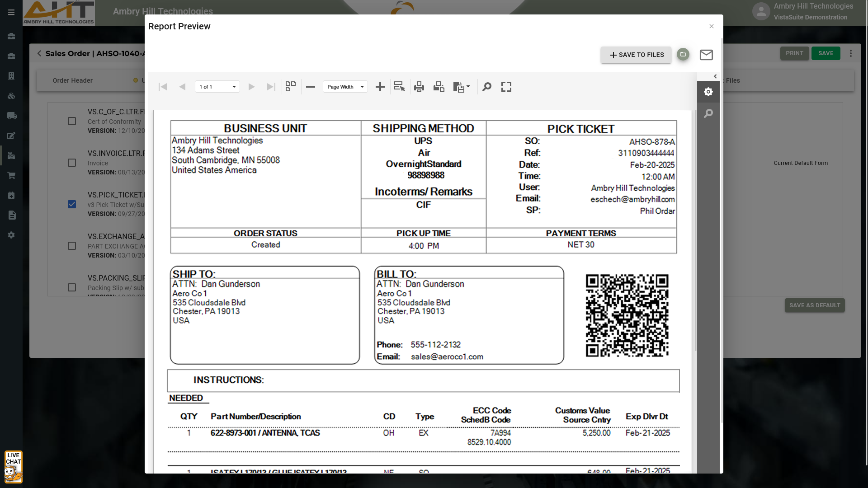Image resolution: width=868 pixels, height=488 pixels.
Task: Click the SAVE TO FILES button
Action: tap(636, 55)
